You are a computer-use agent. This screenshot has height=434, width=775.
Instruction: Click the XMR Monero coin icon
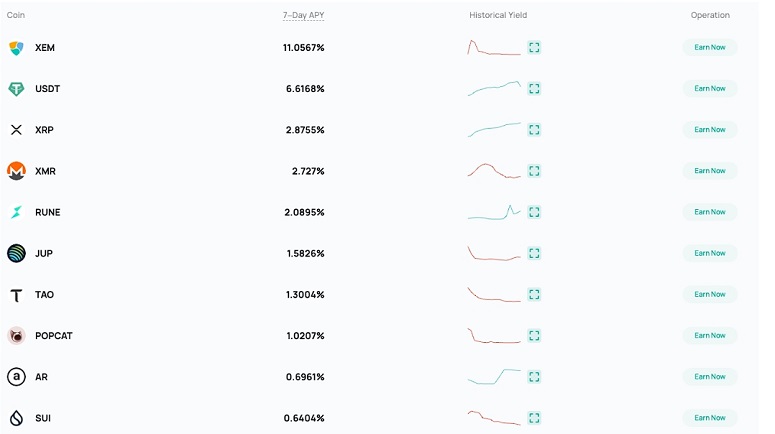16,171
